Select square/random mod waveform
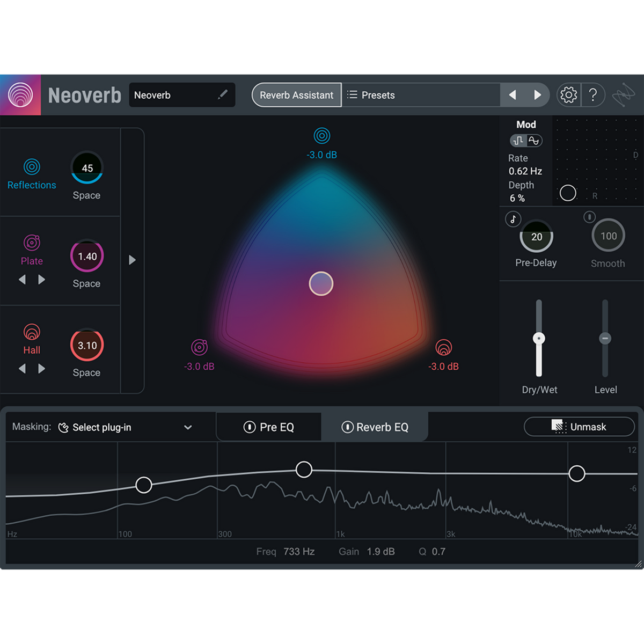The height and width of the screenshot is (644, 644). 518,141
